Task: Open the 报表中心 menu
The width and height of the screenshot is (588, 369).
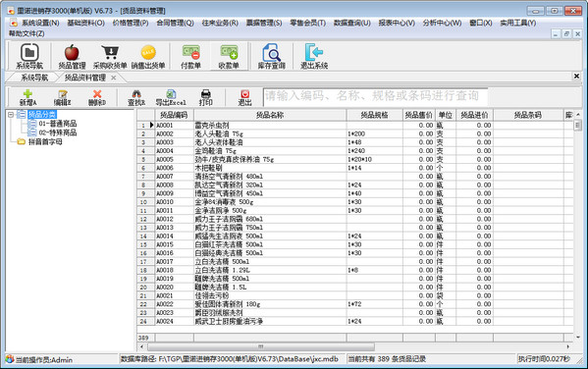Action: pyautogui.click(x=397, y=23)
